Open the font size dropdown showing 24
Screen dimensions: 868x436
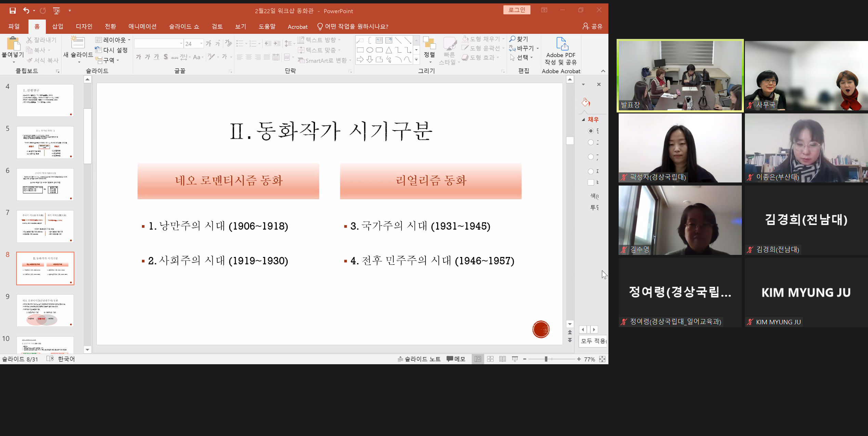(x=201, y=43)
